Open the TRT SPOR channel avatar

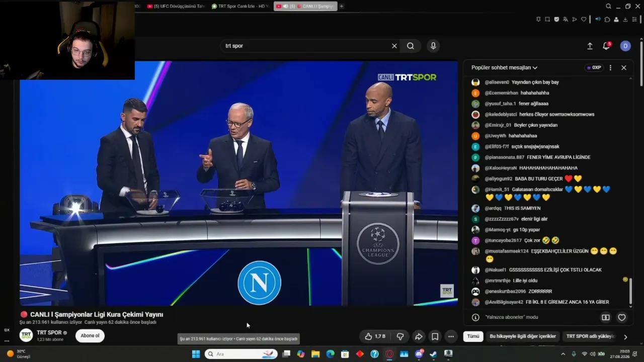pyautogui.click(x=26, y=335)
